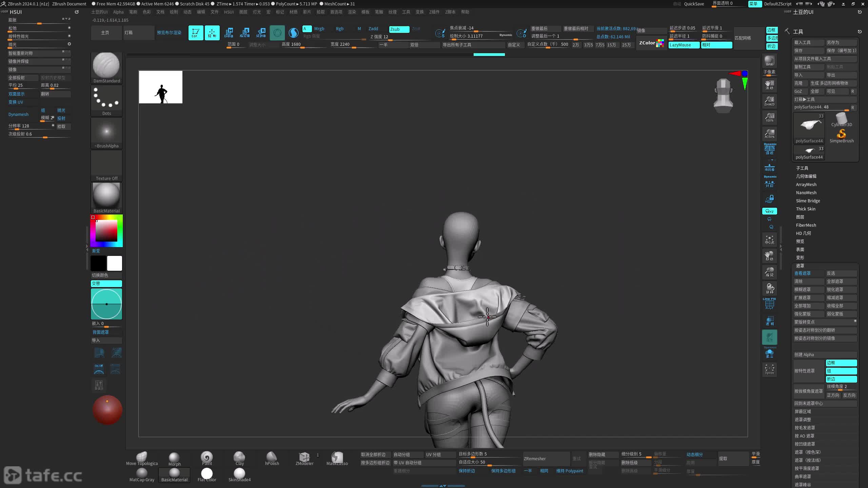Viewport: 868px width, 488px height.
Task: Open the 帮助 help menu
Action: point(465,12)
